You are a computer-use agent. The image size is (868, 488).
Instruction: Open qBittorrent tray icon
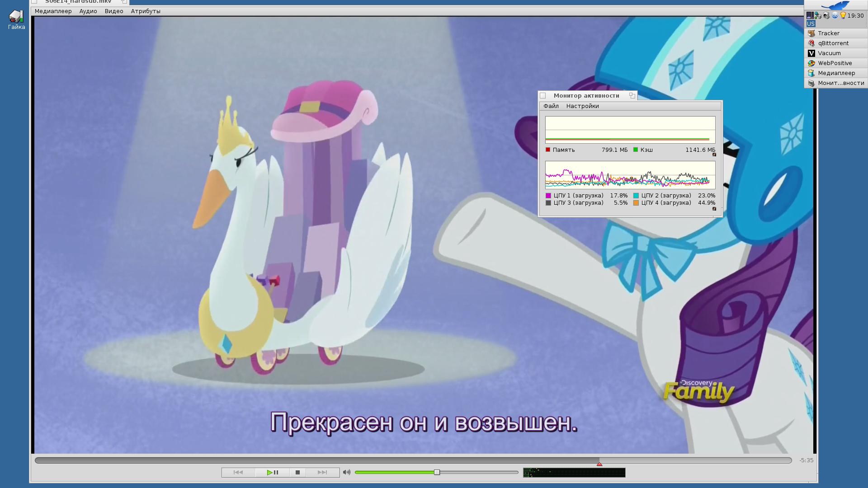[x=835, y=15]
